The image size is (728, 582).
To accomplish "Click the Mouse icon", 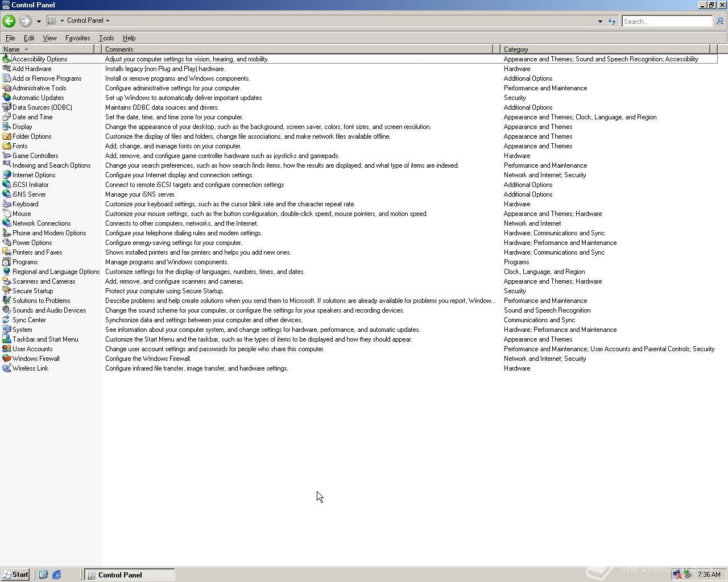I will click(x=7, y=214).
